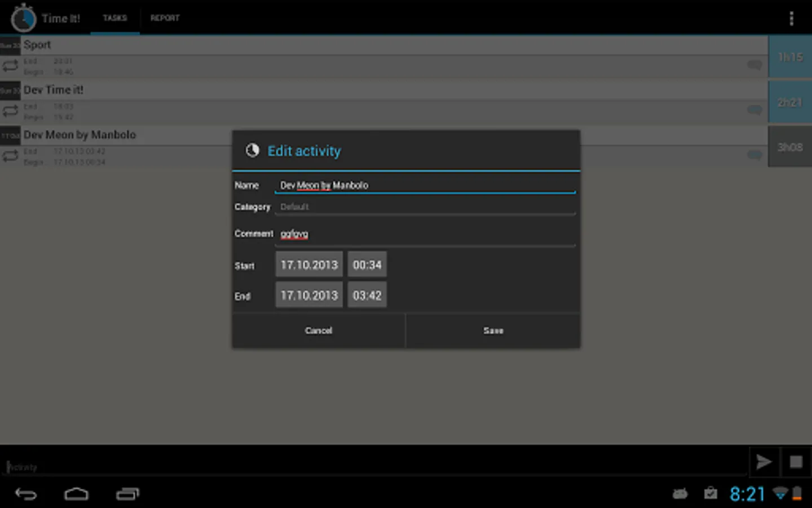The width and height of the screenshot is (812, 508).
Task: Open the recent apps navigation icon
Action: pyautogui.click(x=127, y=494)
